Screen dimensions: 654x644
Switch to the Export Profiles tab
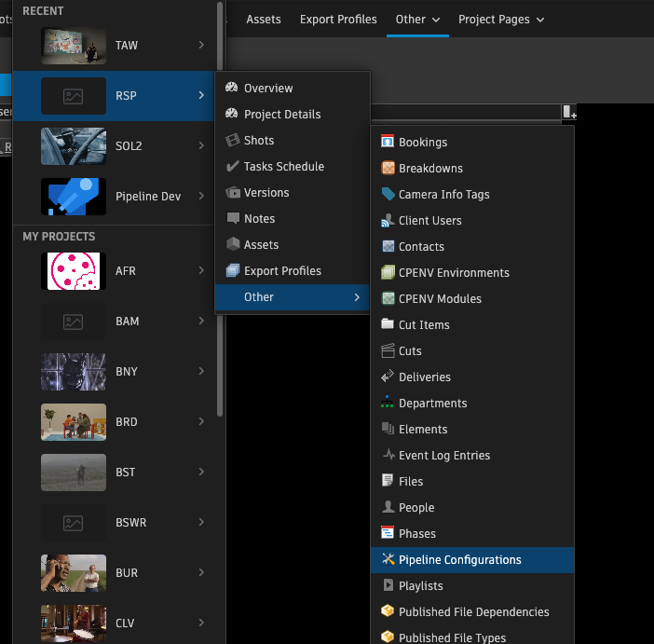[x=338, y=20]
